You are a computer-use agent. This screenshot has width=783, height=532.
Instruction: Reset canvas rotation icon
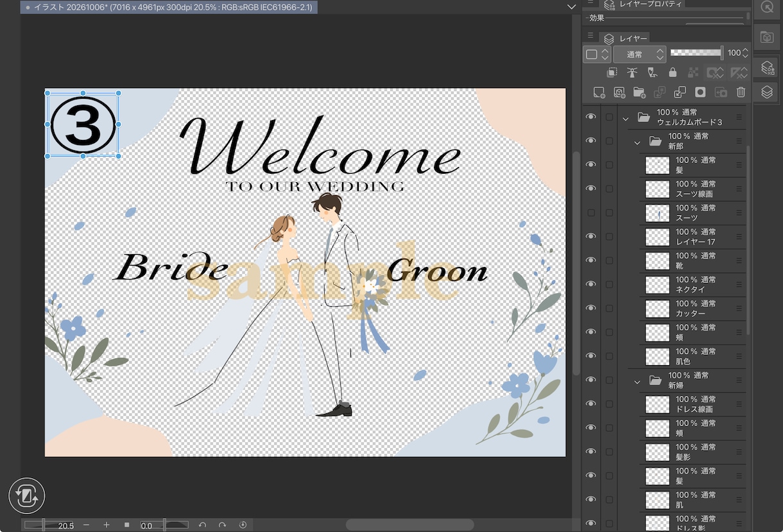tap(243, 525)
